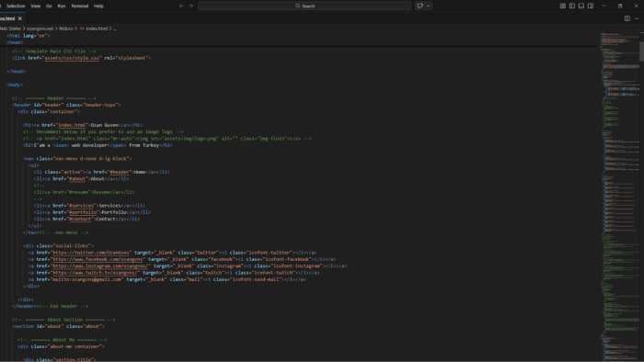Viewport: 644px width, 362px height.
Task: Follow the #contact href link
Action: pyautogui.click(x=80, y=219)
